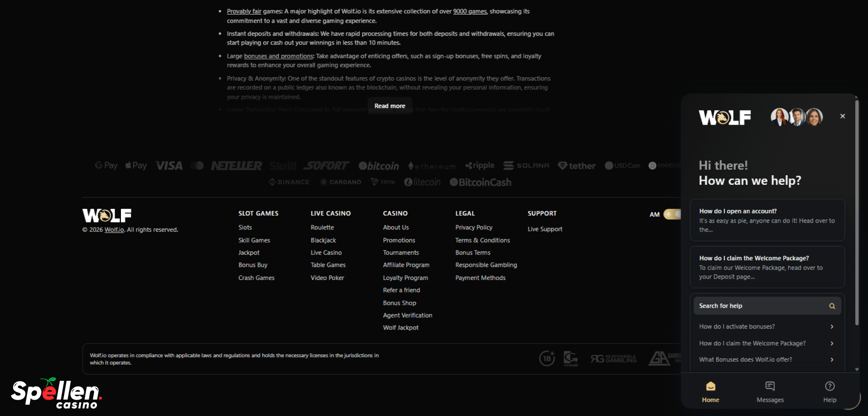
Task: Click the NETELLER logo
Action: 236,166
